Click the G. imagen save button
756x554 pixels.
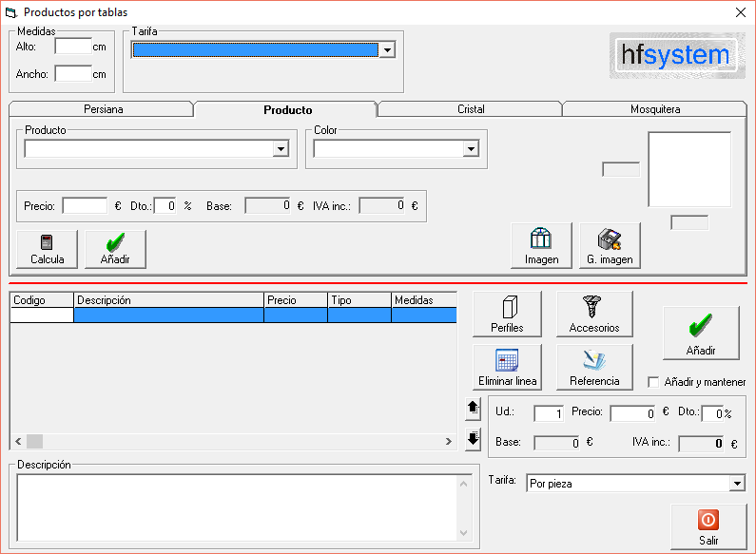pos(610,247)
